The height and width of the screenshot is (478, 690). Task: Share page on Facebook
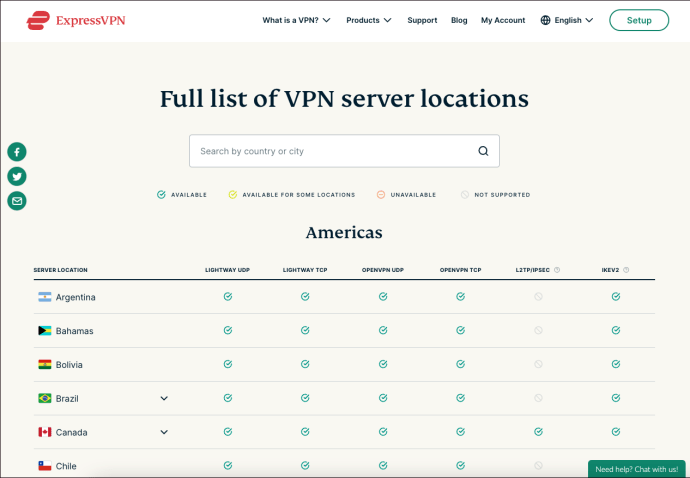(17, 152)
